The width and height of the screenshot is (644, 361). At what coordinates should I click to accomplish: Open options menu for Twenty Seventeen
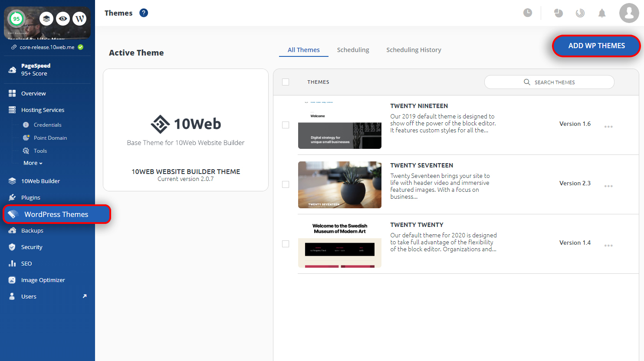608,186
